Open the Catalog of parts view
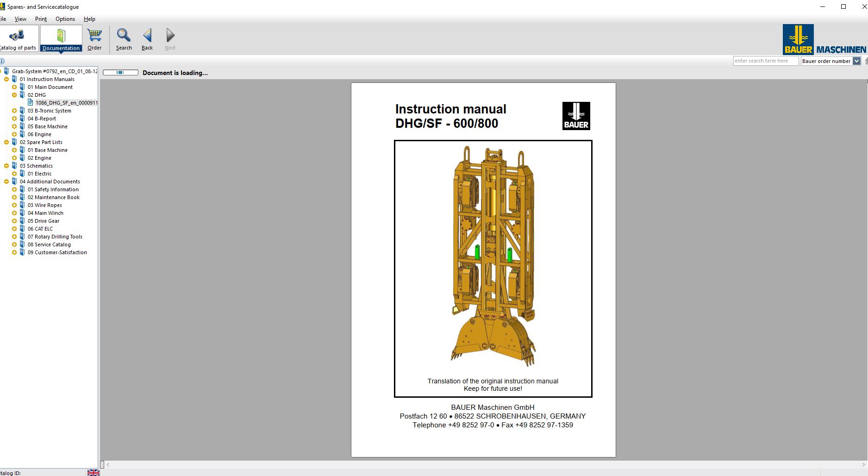The height and width of the screenshot is (476, 868). click(x=18, y=39)
